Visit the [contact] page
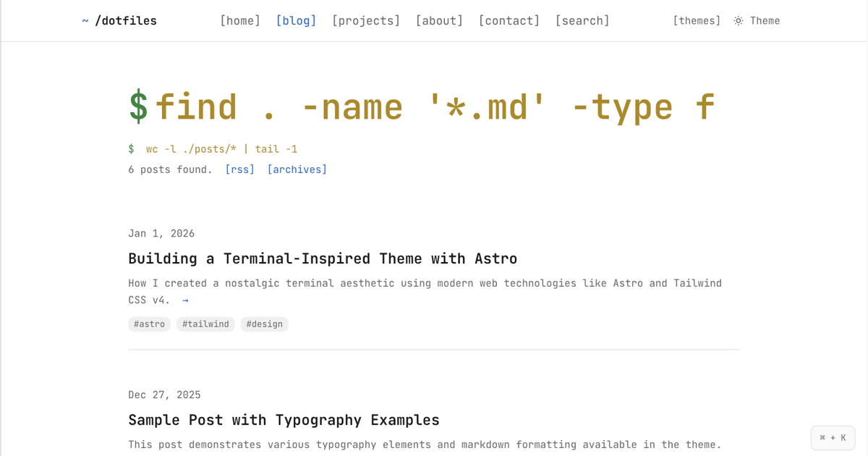Image resolution: width=868 pixels, height=456 pixels. pos(509,20)
